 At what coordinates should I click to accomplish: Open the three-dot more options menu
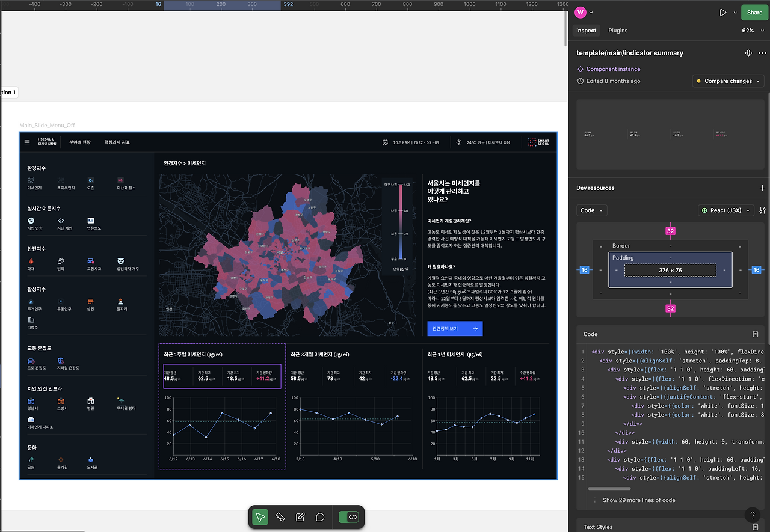[x=762, y=53]
